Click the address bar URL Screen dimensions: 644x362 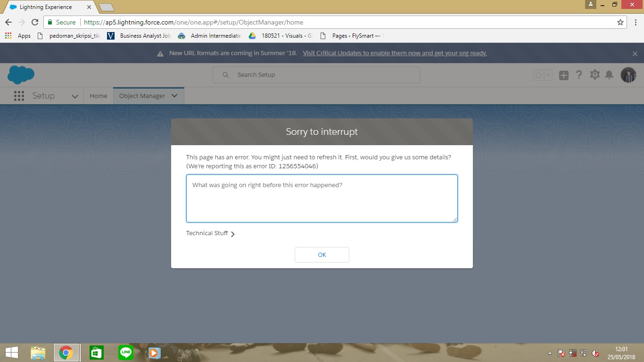[193, 22]
